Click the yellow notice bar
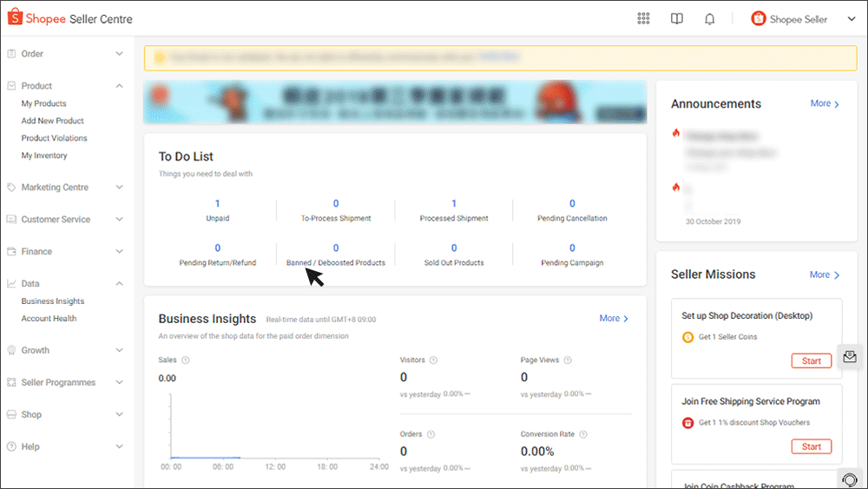Viewport: 868px width, 489px height. tap(501, 57)
